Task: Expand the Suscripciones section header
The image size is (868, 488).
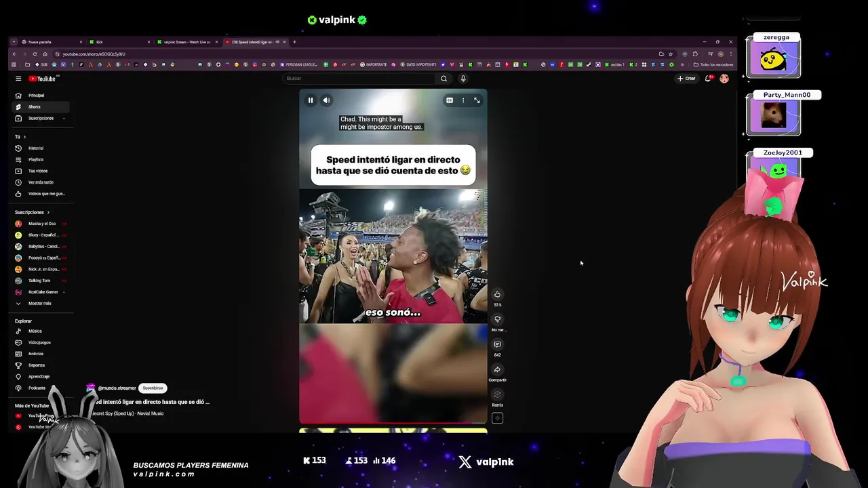Action: click(x=32, y=212)
